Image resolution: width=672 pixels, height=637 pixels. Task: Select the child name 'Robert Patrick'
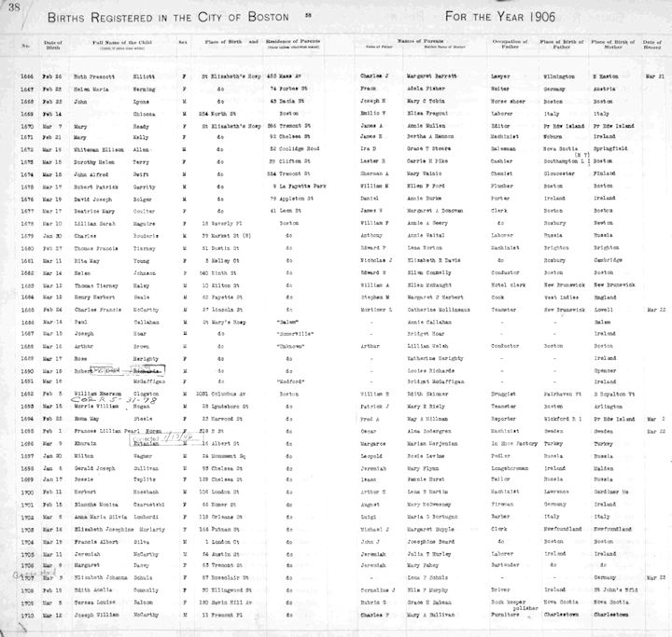(96, 187)
